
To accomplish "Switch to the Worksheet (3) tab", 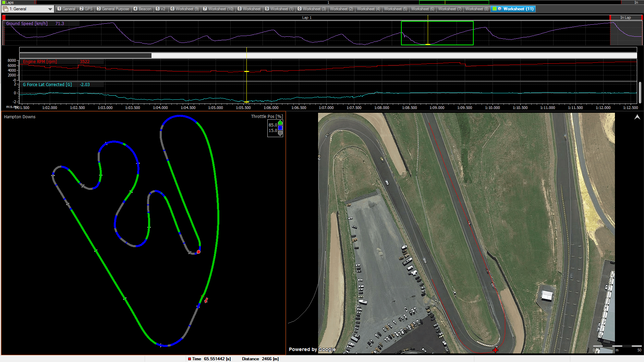I will click(x=312, y=9).
